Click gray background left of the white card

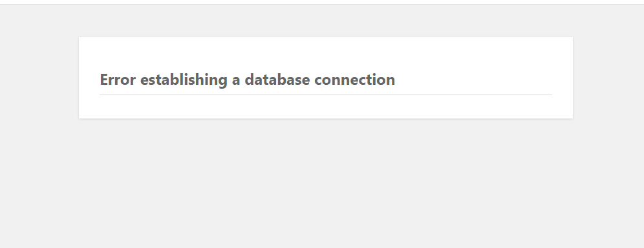[x=39, y=78]
